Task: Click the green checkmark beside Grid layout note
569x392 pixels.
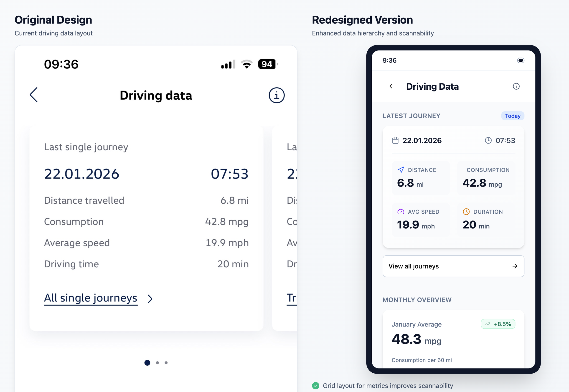Action: tap(315, 386)
